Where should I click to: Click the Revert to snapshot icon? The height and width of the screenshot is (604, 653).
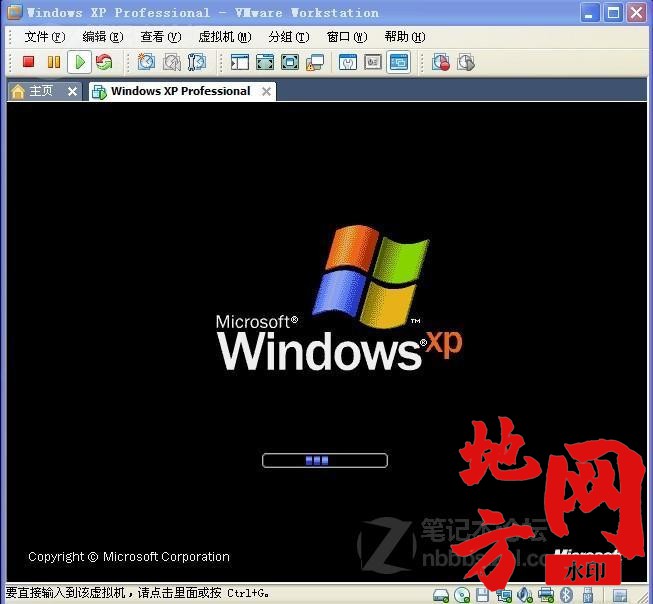172,62
